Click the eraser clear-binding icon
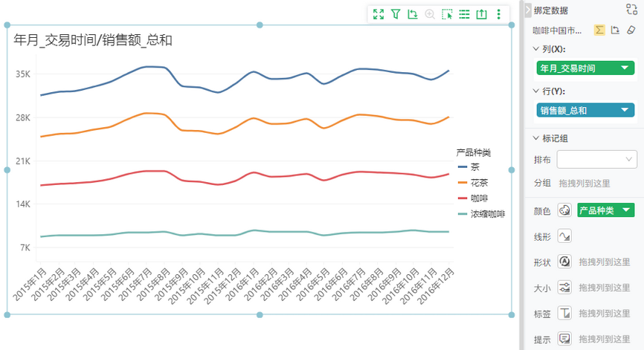 [x=631, y=30]
